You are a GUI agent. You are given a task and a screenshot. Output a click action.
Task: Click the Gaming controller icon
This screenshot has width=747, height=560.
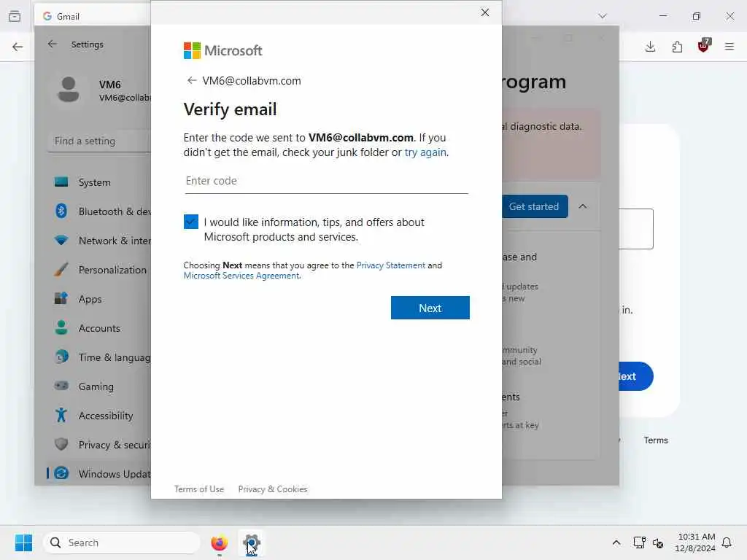click(x=61, y=386)
